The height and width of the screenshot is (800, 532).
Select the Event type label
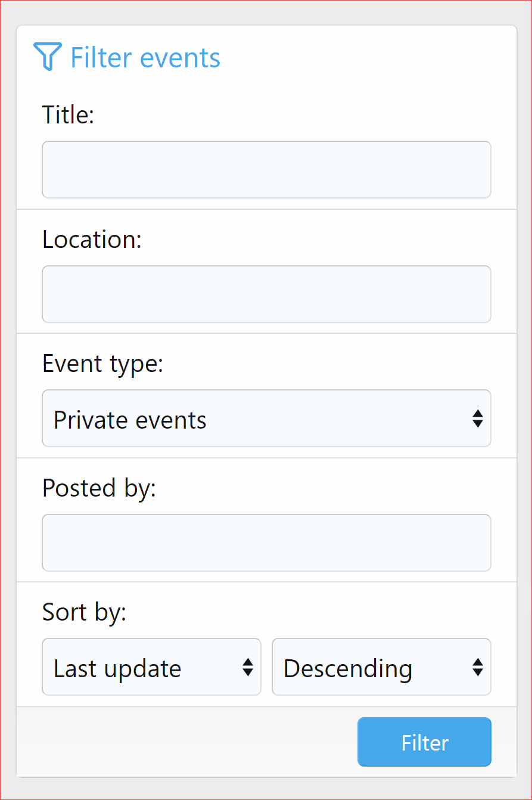pos(103,363)
